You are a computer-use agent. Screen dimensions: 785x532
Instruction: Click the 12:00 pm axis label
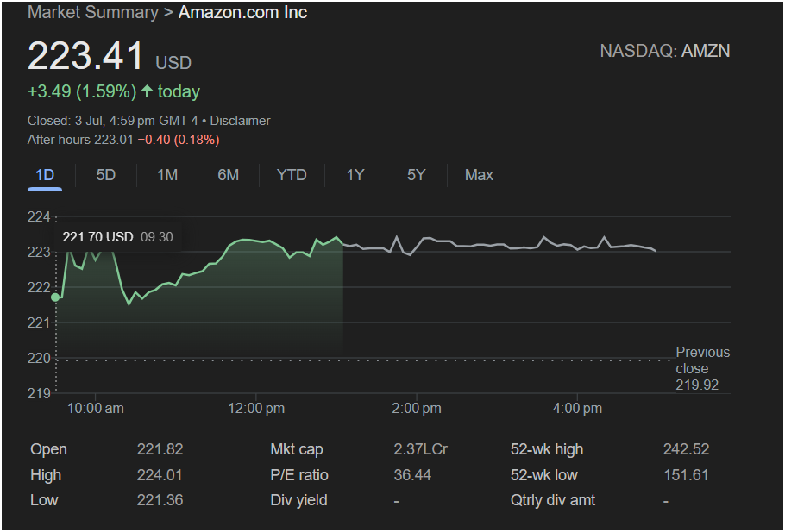[256, 409]
